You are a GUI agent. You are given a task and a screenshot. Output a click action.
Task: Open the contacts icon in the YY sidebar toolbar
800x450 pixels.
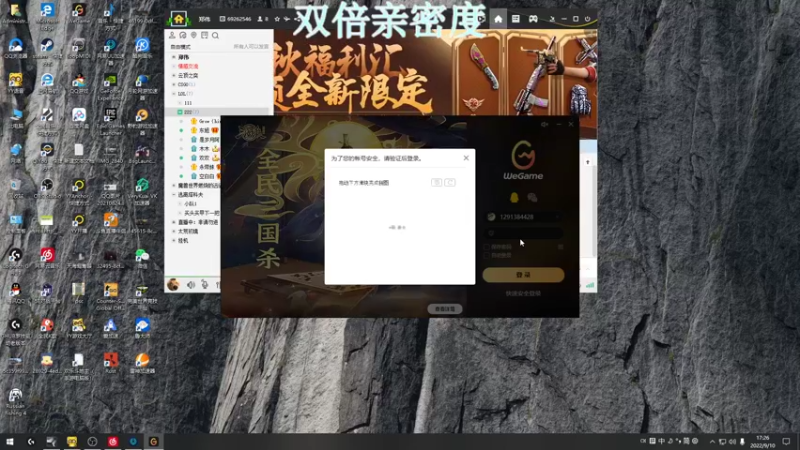coord(172,35)
